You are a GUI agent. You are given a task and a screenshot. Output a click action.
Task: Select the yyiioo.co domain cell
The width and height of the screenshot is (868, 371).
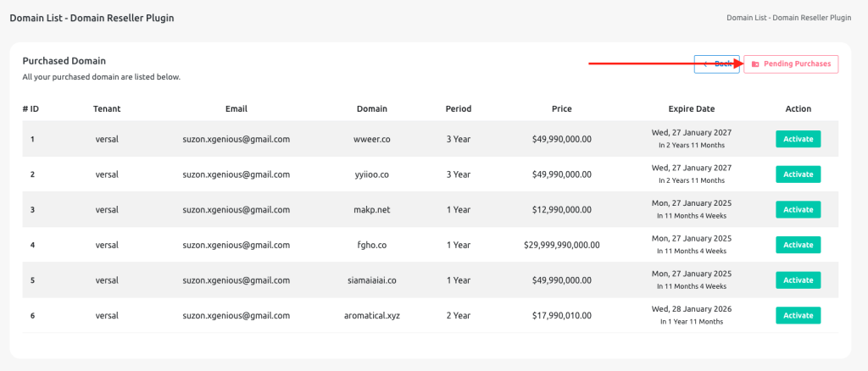pyautogui.click(x=372, y=174)
